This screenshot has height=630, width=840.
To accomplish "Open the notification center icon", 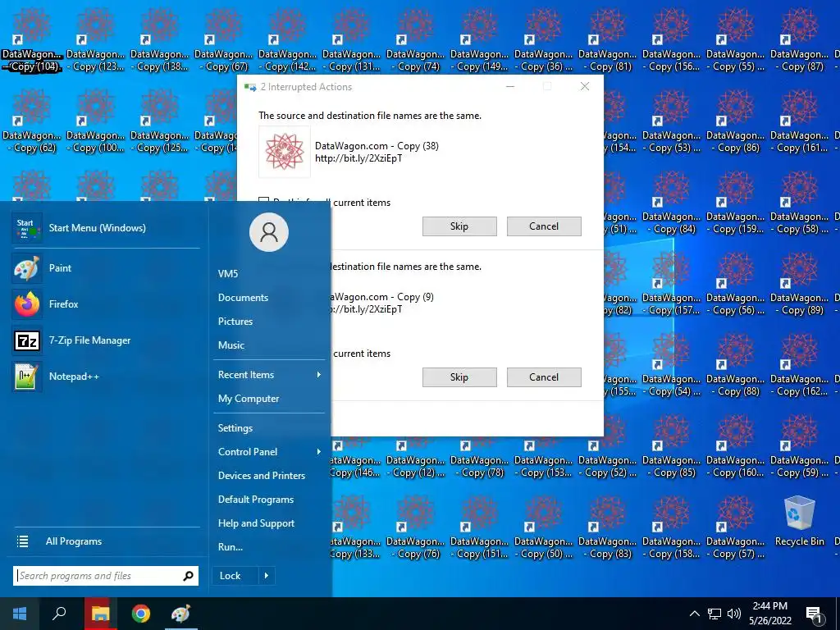I will [815, 614].
